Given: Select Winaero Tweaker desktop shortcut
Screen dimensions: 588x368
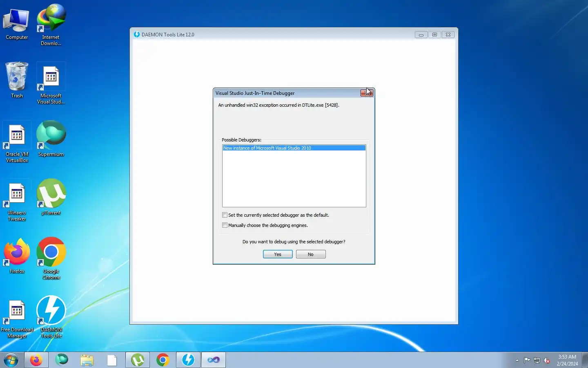Looking at the screenshot, I should [17, 200].
